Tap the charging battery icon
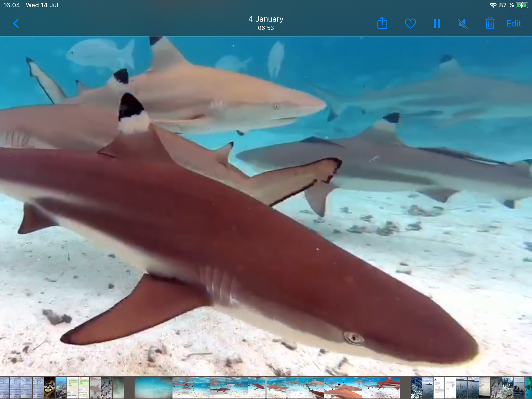The image size is (532, 399). click(x=522, y=5)
